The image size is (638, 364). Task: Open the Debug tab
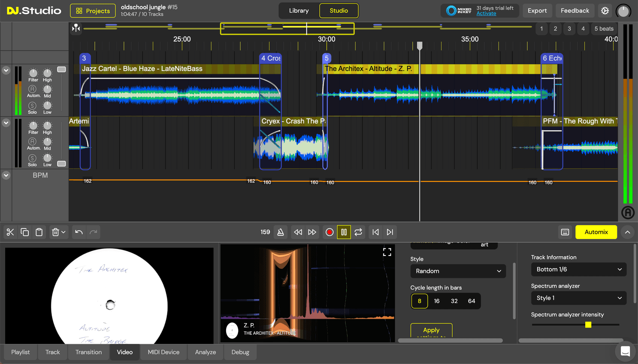coord(240,352)
